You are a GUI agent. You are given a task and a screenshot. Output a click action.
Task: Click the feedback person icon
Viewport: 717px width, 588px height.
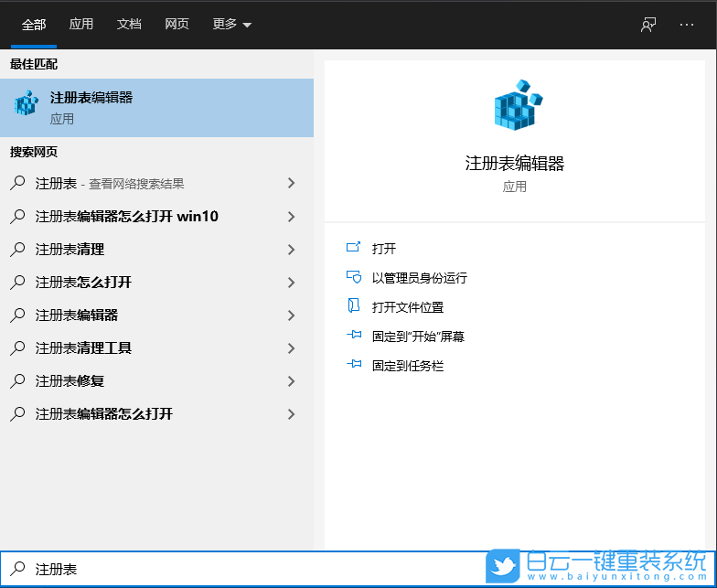tap(648, 25)
